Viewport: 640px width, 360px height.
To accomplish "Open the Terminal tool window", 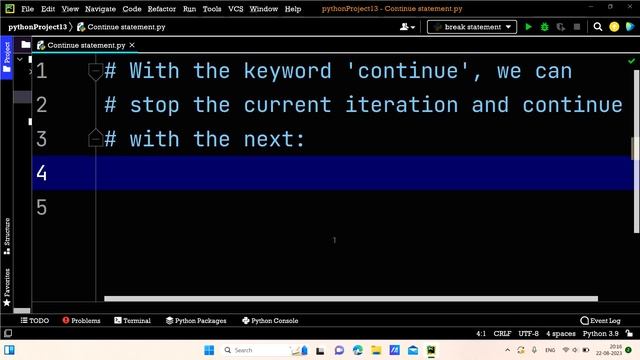I will (132, 321).
